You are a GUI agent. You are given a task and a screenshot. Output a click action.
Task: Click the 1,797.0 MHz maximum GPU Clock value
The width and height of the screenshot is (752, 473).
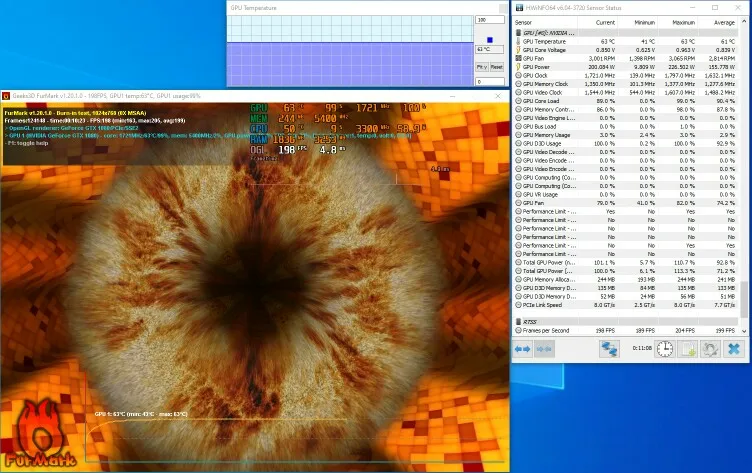tap(680, 75)
